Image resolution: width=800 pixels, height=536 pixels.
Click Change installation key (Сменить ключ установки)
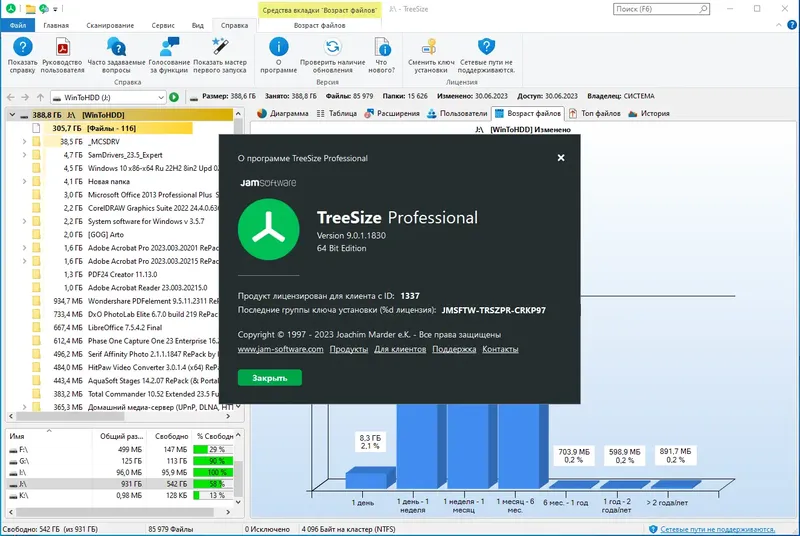431,47
